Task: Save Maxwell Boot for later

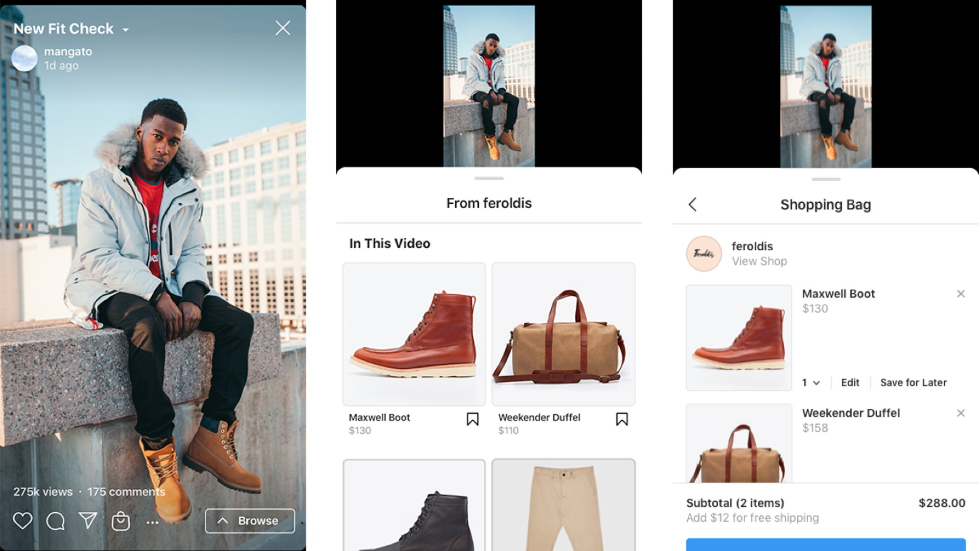Action: [913, 383]
